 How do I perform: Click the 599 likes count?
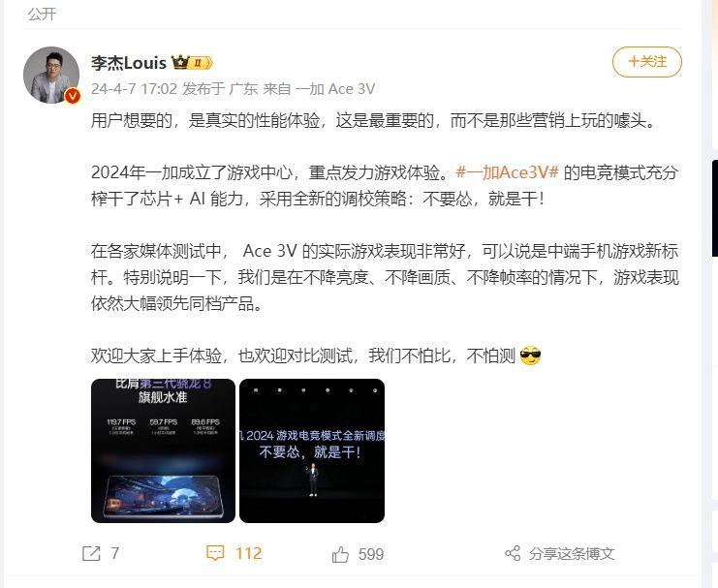[371, 554]
